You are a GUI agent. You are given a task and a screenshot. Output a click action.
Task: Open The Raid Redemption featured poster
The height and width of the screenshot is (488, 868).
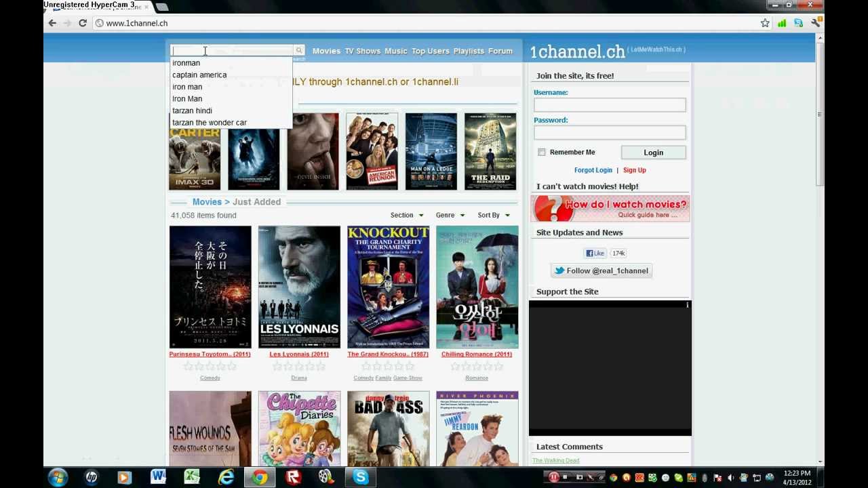490,152
